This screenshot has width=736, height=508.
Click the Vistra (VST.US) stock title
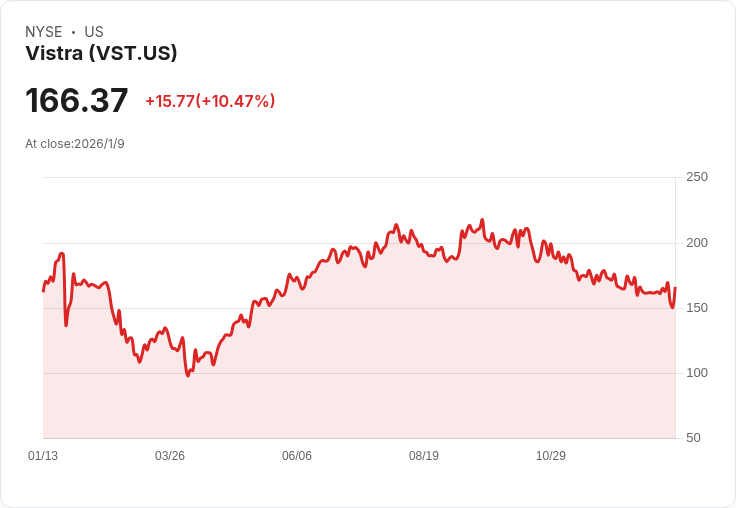tap(101, 54)
